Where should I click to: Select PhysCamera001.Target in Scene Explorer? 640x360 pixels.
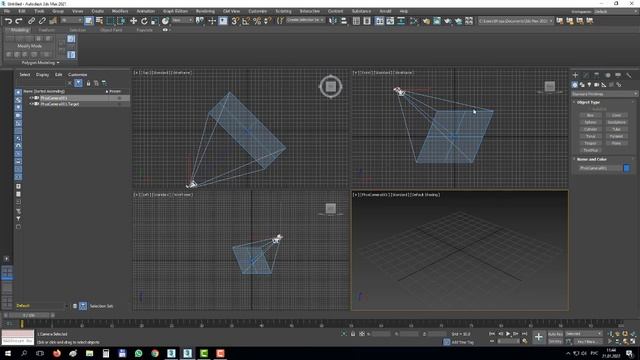click(x=60, y=104)
